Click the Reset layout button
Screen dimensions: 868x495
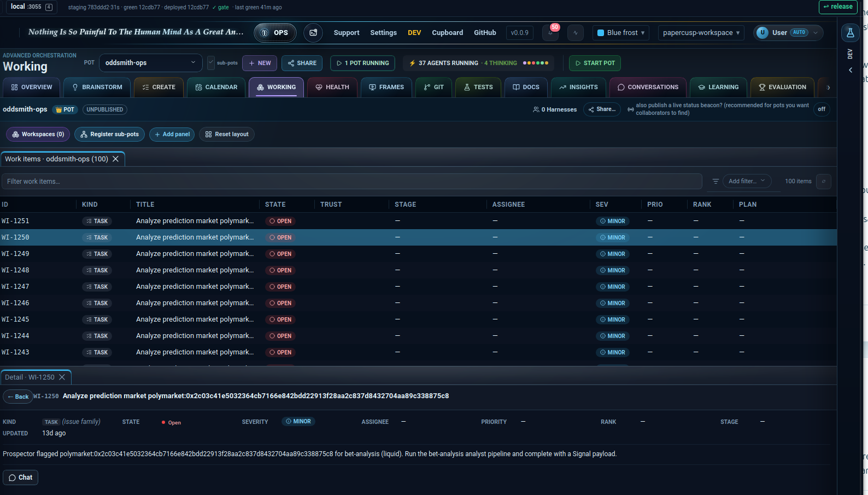(x=227, y=135)
